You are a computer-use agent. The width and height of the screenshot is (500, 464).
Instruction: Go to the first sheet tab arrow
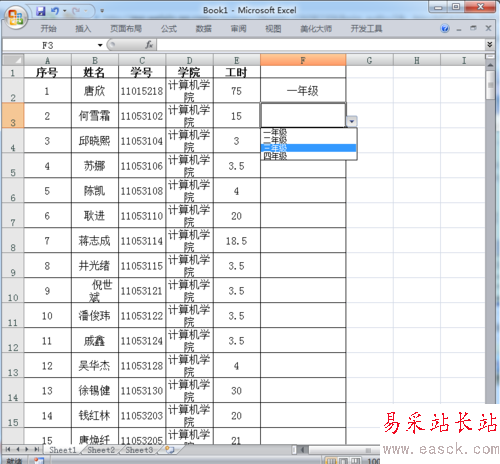(8, 449)
